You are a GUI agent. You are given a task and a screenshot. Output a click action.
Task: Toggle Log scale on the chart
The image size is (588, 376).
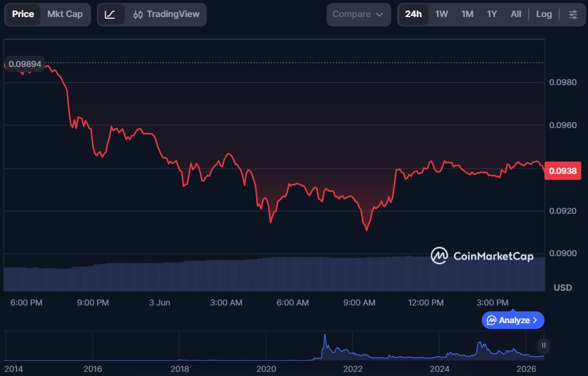pos(544,14)
